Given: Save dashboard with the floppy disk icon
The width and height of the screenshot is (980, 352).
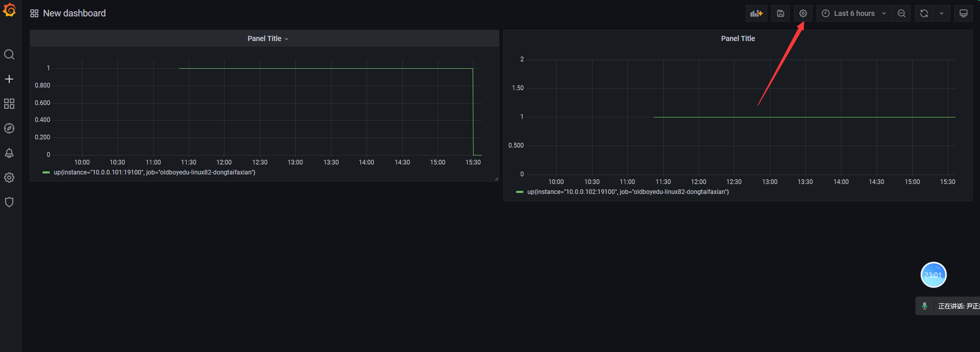Looking at the screenshot, I should tap(781, 13).
